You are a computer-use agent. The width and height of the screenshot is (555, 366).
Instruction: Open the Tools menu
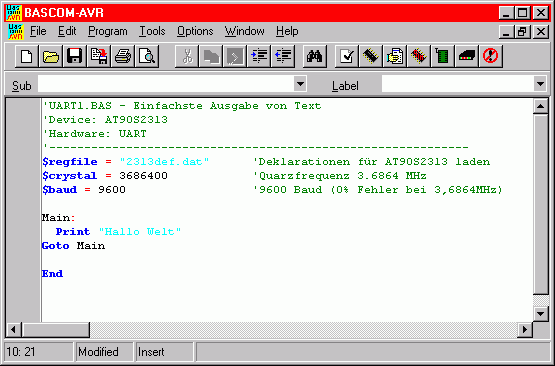(x=152, y=32)
